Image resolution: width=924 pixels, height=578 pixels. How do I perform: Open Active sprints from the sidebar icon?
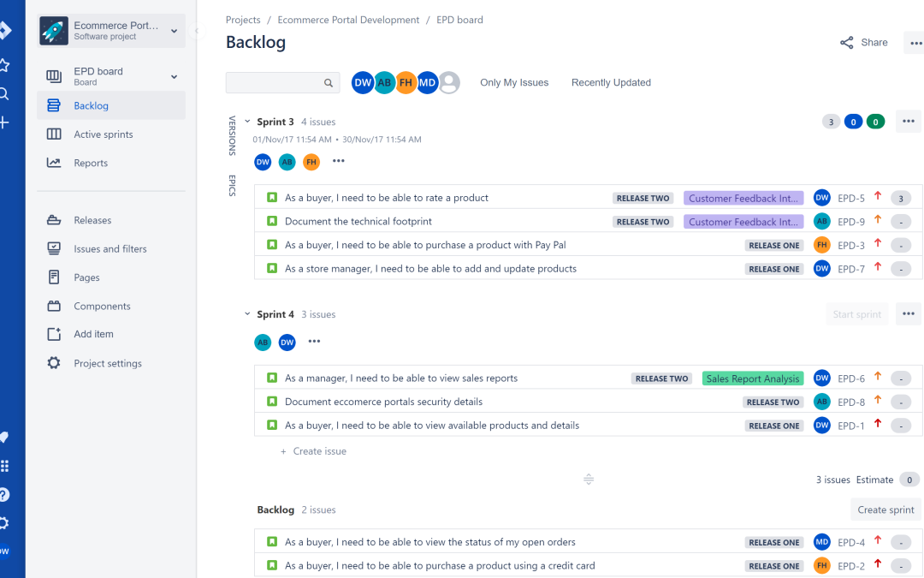tap(54, 134)
